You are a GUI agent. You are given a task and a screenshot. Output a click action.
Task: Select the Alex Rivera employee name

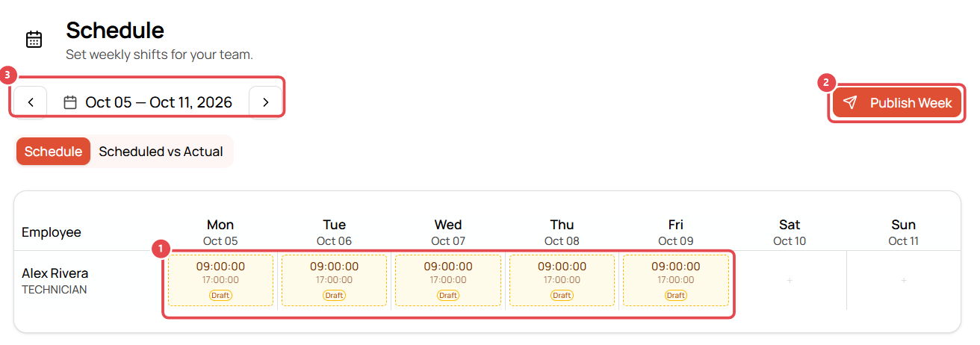(x=55, y=273)
